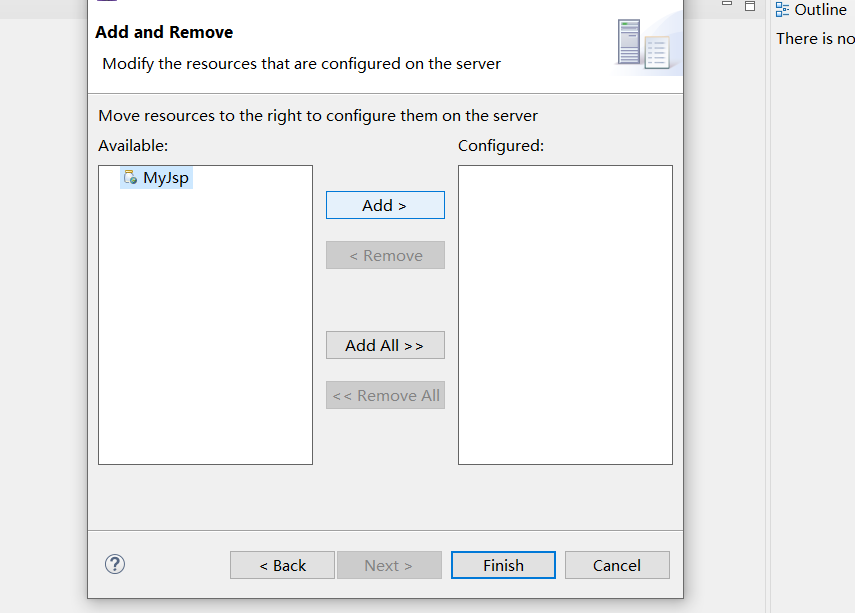The height and width of the screenshot is (613, 855).
Task: Maximize the editor area view
Action: [x=750, y=6]
